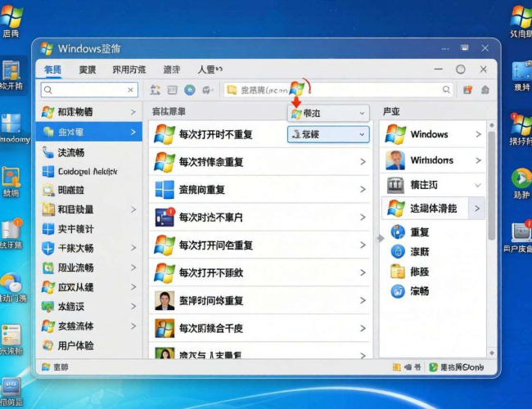
Task: Switch to the first selected blue tab
Action: [x=52, y=70]
